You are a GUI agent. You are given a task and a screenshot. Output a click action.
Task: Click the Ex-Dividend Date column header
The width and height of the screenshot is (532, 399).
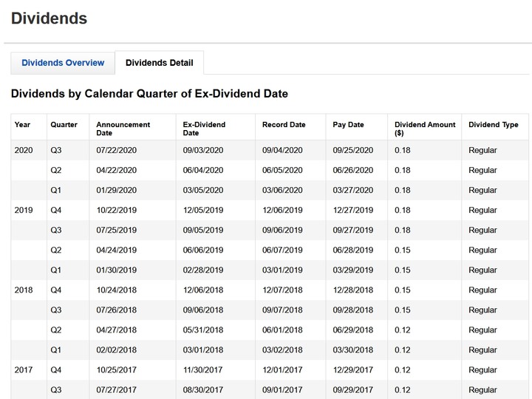coord(204,129)
